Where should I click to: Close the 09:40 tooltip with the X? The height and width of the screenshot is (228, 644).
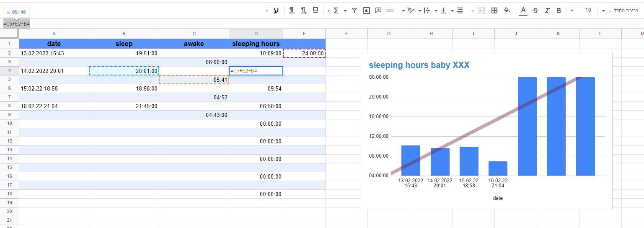(x=8, y=13)
